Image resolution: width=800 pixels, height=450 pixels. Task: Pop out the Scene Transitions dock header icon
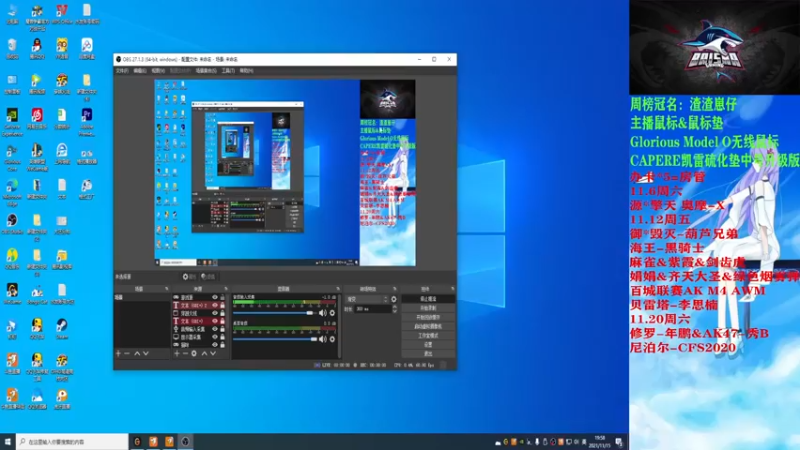394,289
